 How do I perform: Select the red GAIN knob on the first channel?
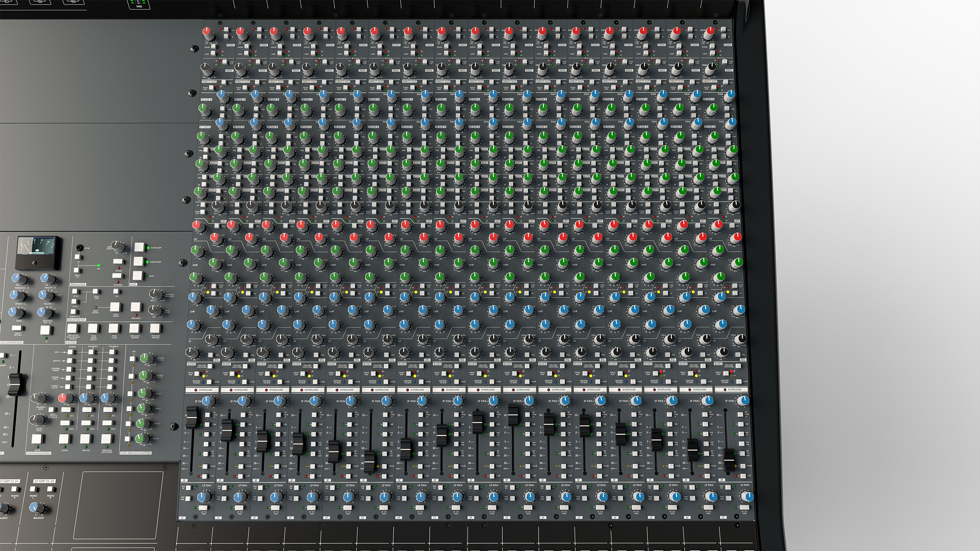pos(206,31)
